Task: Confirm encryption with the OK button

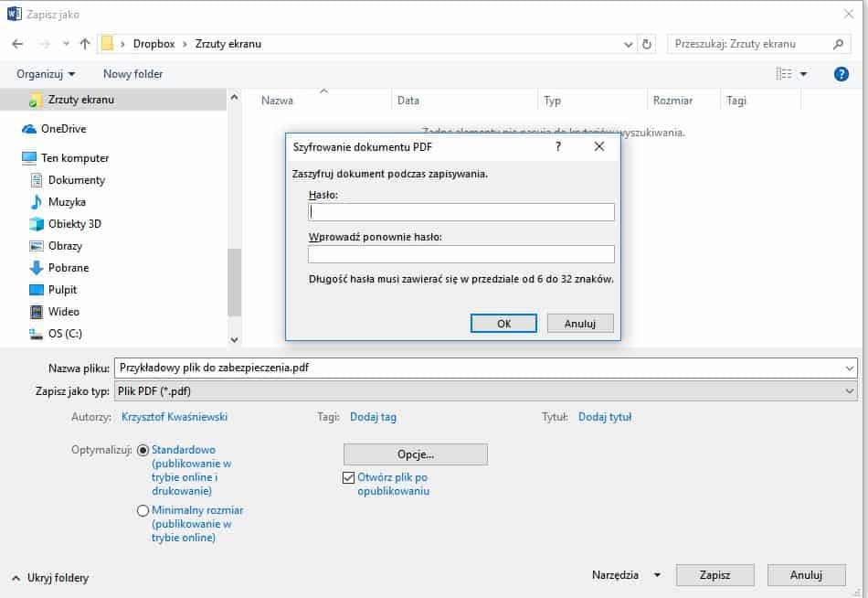Action: (x=503, y=323)
